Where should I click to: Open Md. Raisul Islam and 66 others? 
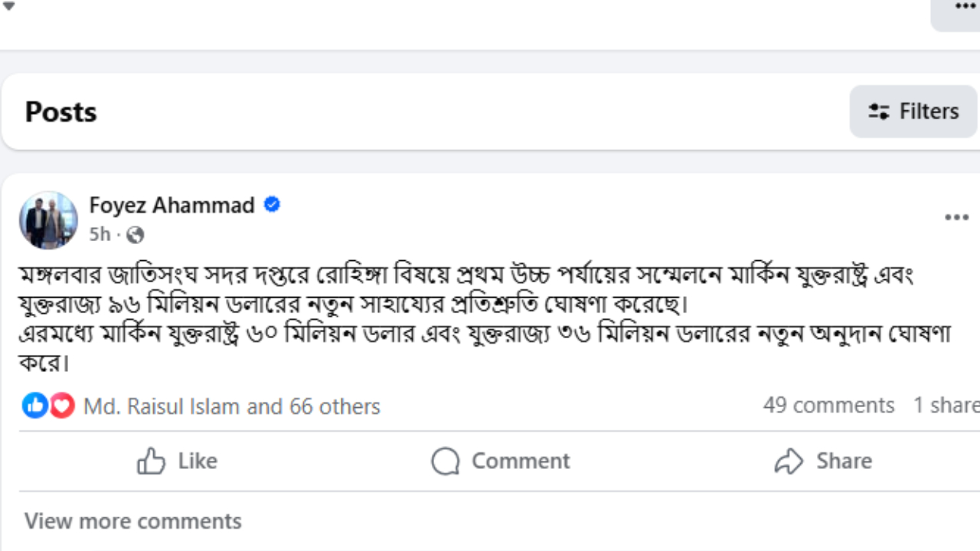231,406
